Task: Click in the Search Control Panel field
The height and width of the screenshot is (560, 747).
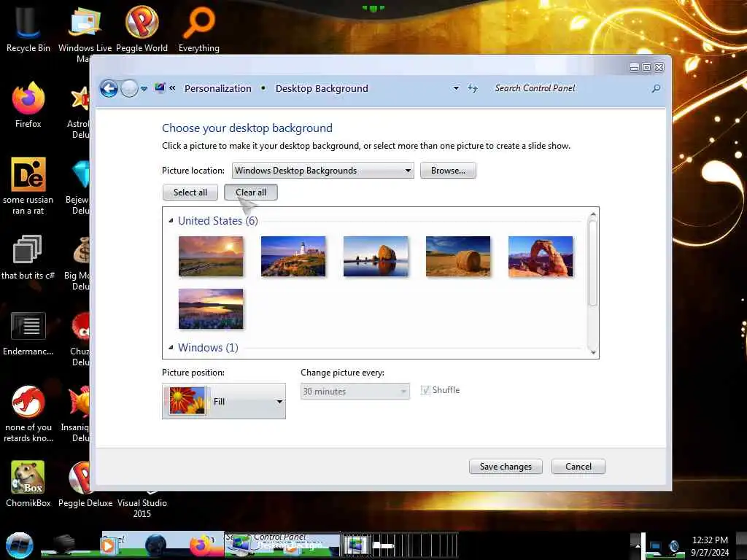Action: point(569,88)
